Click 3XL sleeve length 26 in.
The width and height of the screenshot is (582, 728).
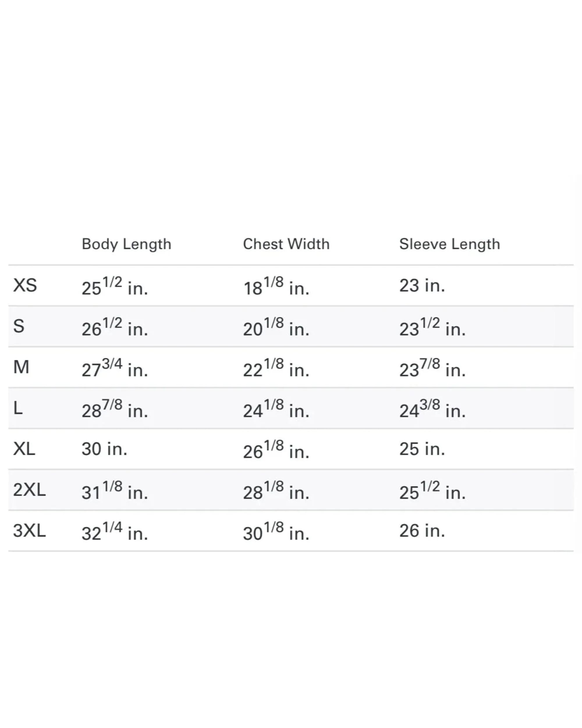click(x=423, y=531)
